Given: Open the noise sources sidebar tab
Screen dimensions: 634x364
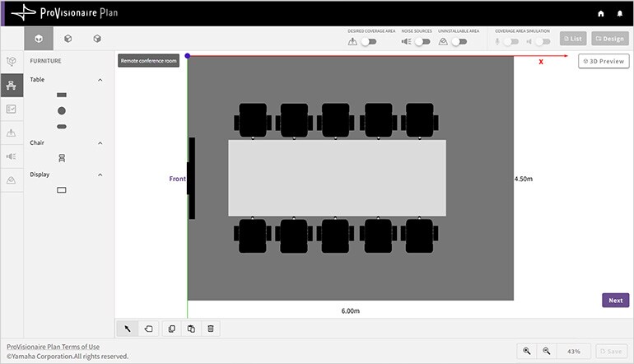Looking at the screenshot, I should (x=12, y=156).
